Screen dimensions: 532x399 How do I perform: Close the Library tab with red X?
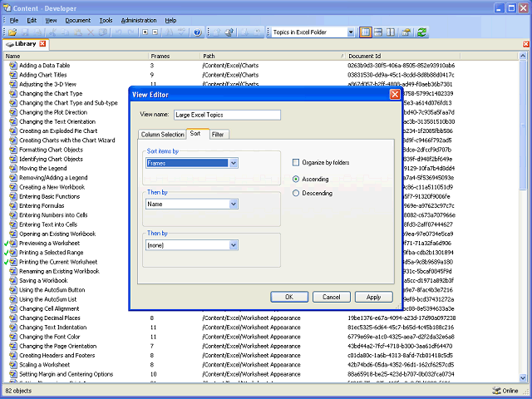pyautogui.click(x=42, y=43)
